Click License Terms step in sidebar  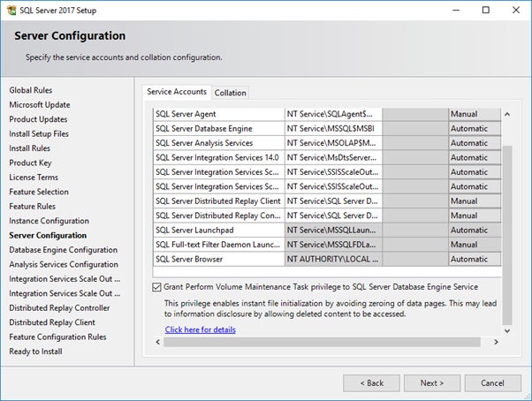[x=34, y=178]
